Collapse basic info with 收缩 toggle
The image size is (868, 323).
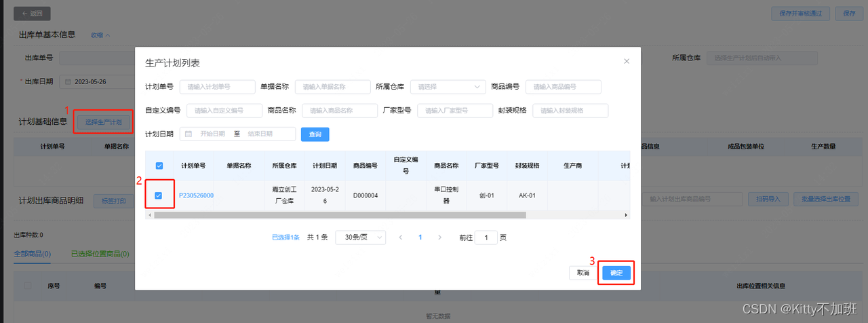coord(100,35)
